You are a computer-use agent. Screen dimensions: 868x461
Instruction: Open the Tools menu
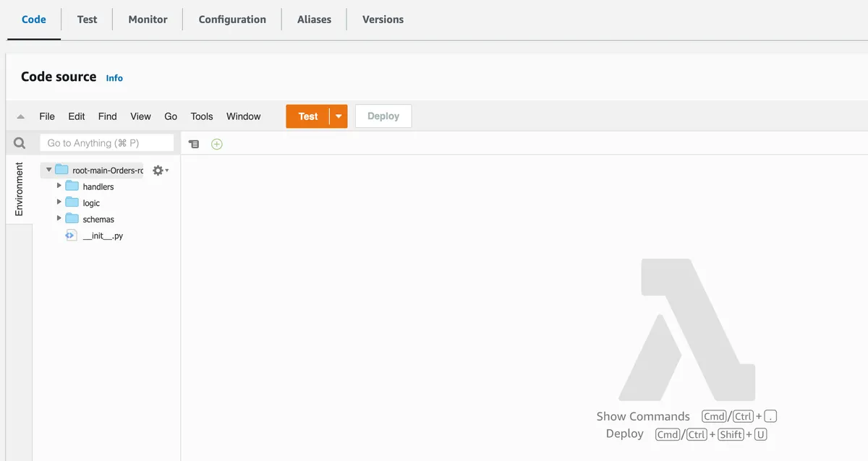[201, 116]
